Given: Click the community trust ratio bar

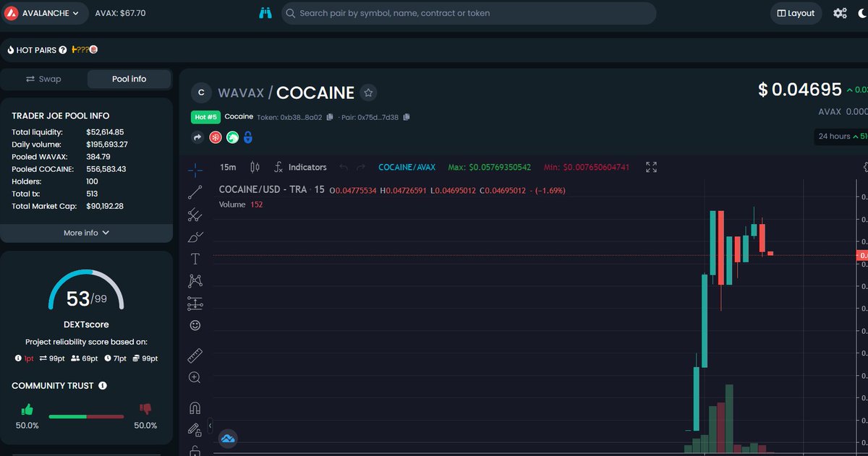Looking at the screenshot, I should pyautogui.click(x=86, y=416).
